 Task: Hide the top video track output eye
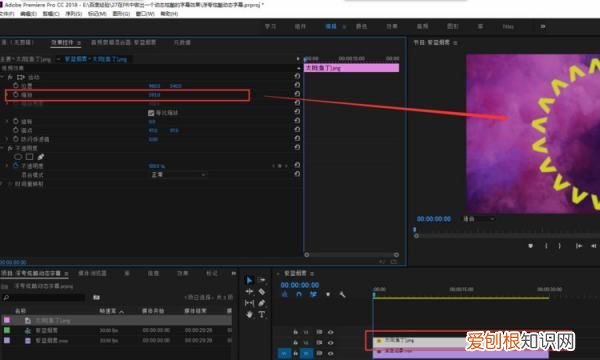(330, 332)
